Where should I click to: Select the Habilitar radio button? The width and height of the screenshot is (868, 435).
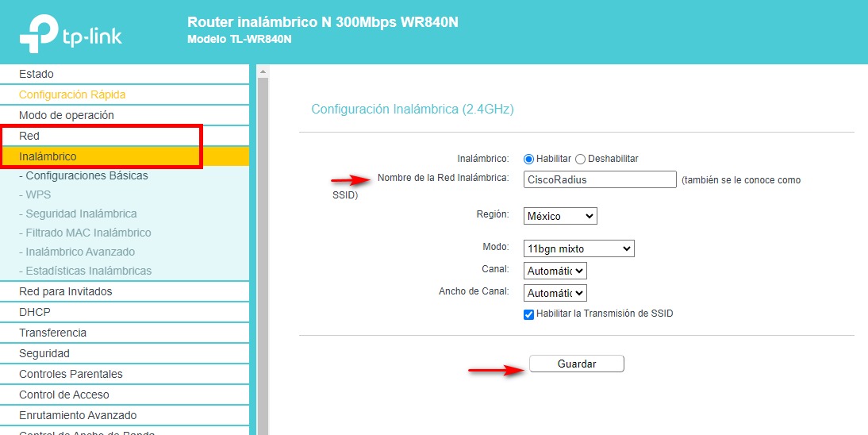(529, 159)
